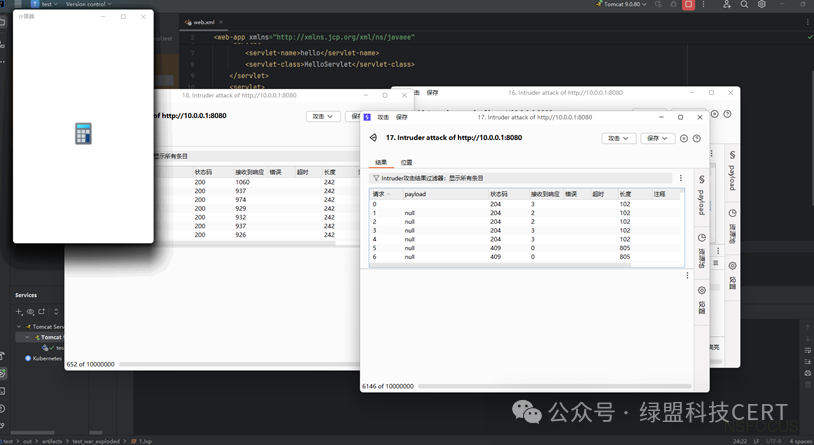Viewport: 814px width, 445px height.
Task: Click the debug bug icon in IDE toolbar
Action: click(673, 4)
